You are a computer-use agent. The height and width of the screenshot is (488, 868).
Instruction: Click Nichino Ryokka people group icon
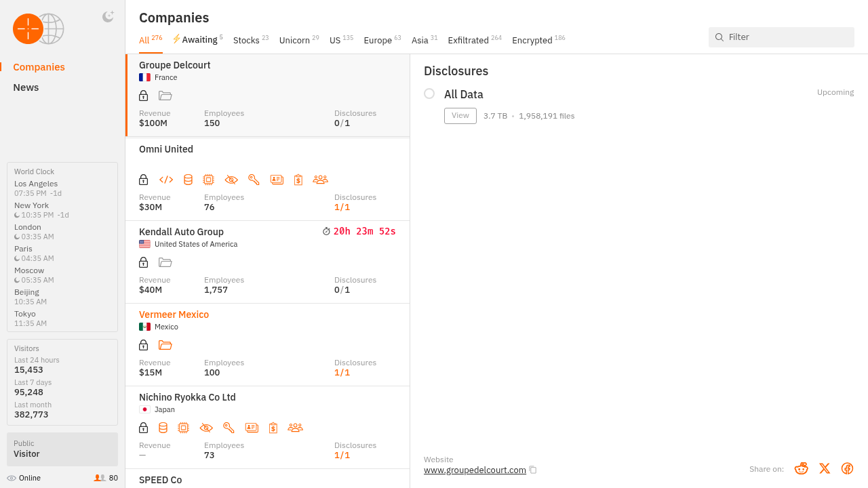[295, 428]
